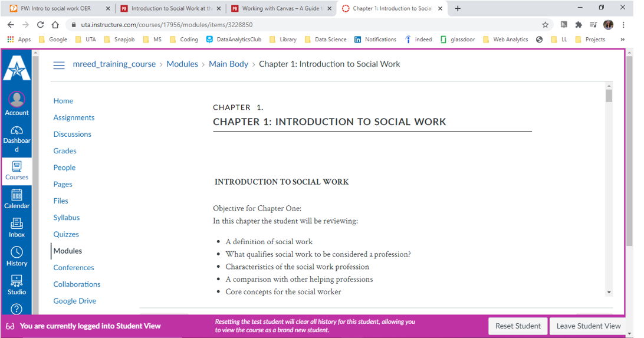The height and width of the screenshot is (338, 644).
Task: Open the Chrome three-dot menu
Action: coord(623,25)
